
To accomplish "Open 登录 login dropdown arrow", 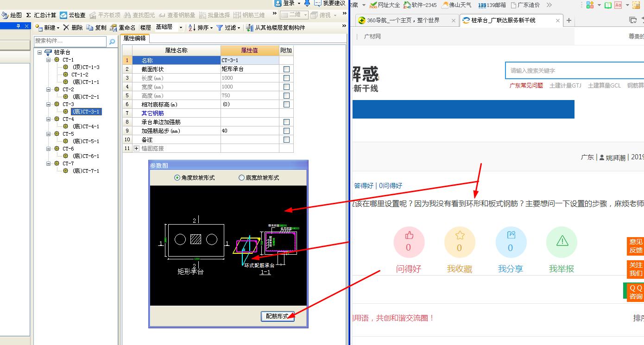I will [298, 3].
